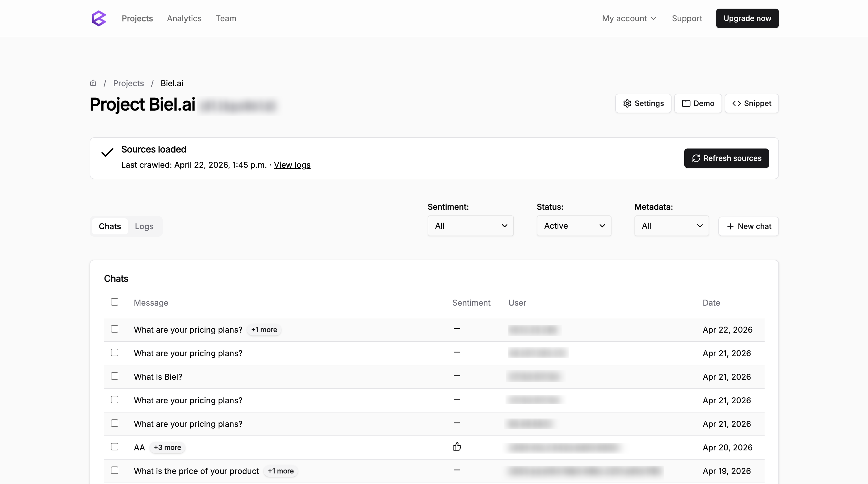
Task: Open Analytics in top navigation
Action: point(184,18)
